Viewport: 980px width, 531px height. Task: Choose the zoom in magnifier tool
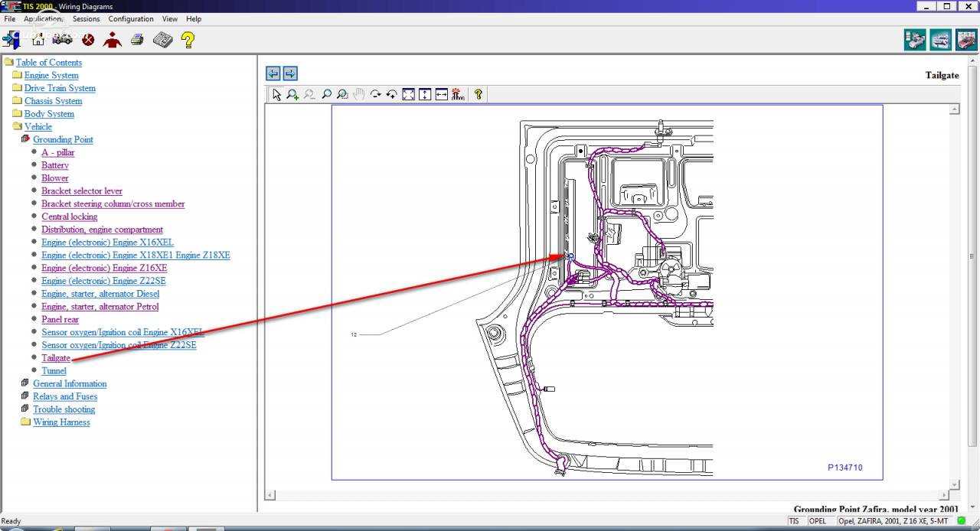293,94
